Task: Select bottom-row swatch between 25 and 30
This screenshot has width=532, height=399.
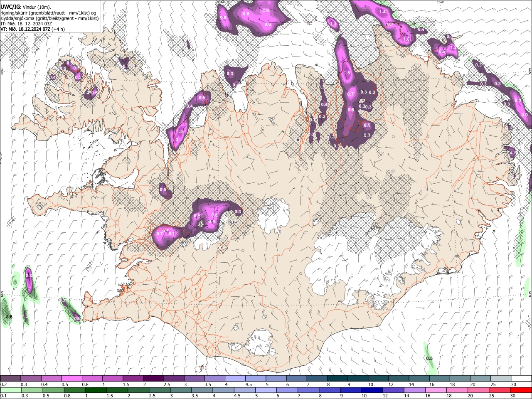Action: tap(499, 390)
